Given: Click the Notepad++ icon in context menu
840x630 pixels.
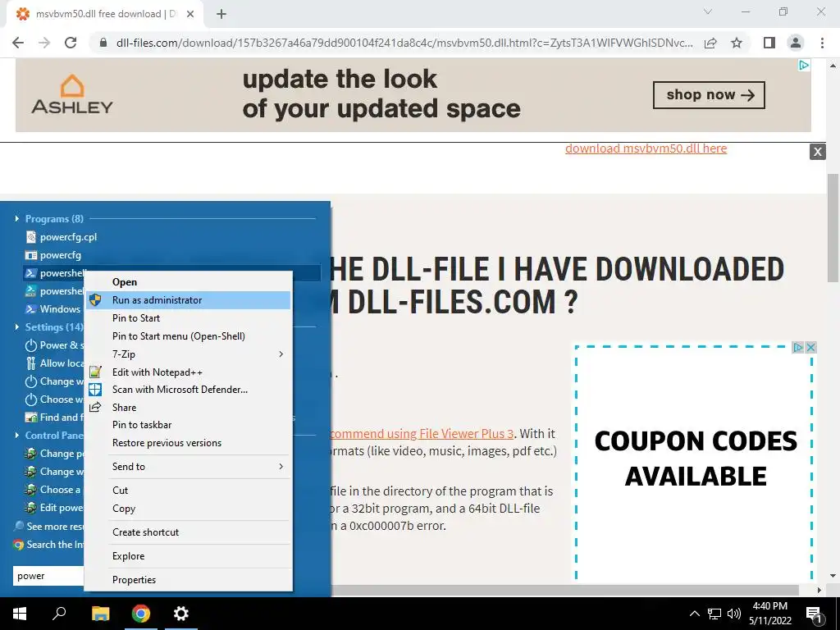Looking at the screenshot, I should click(95, 372).
